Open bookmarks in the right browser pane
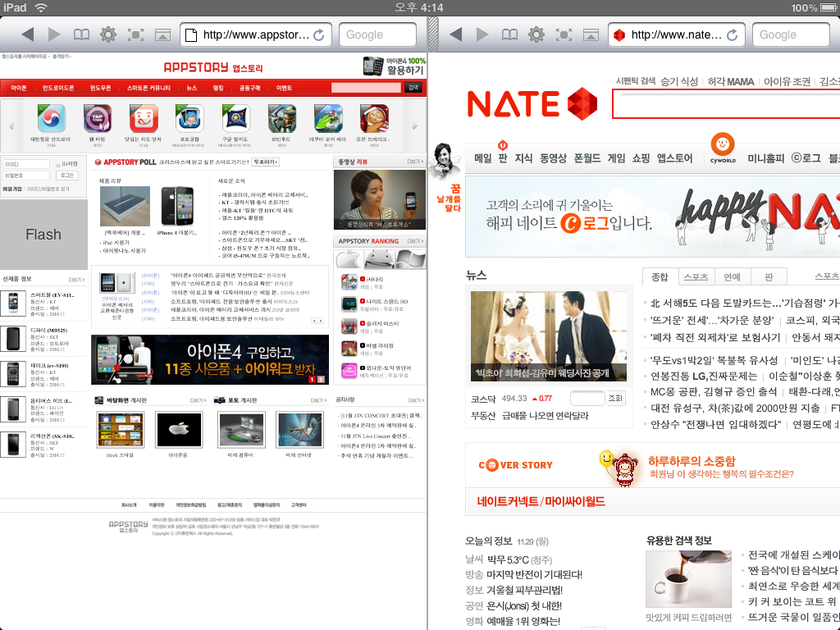The width and height of the screenshot is (840, 630). tap(509, 34)
